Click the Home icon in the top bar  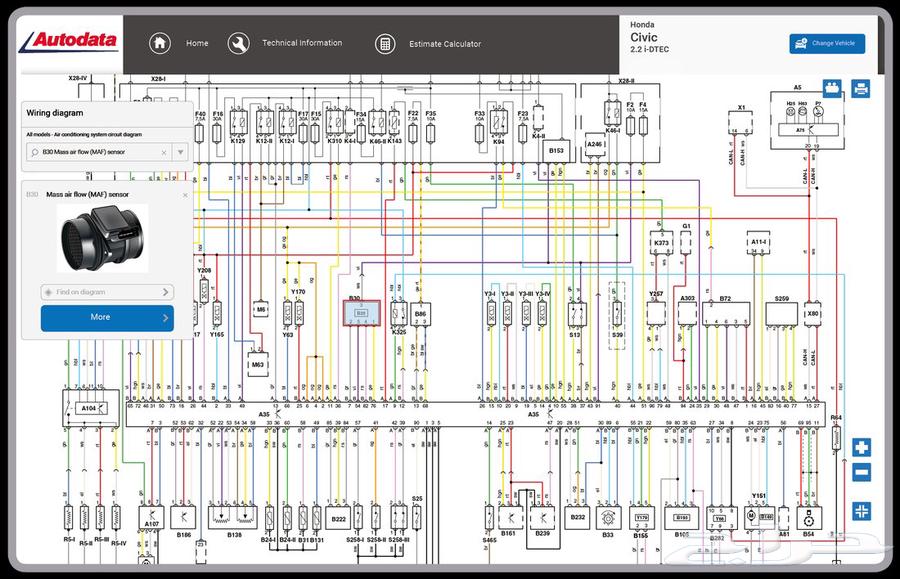[x=159, y=43]
